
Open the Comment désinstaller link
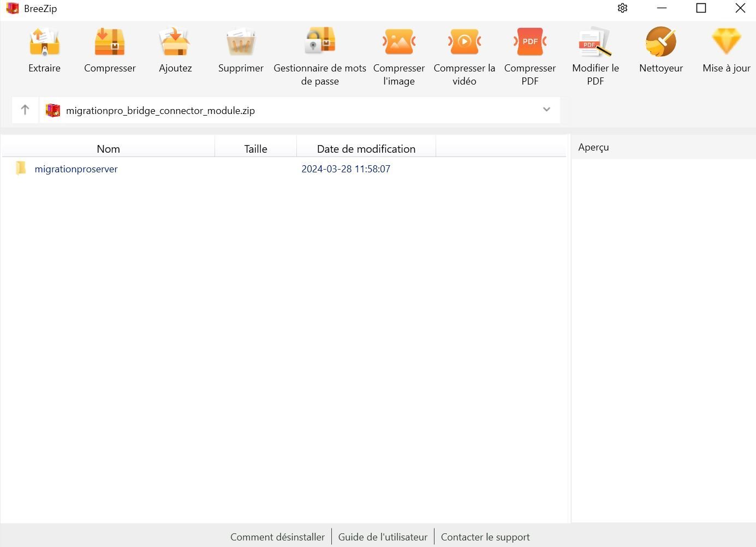[277, 537]
